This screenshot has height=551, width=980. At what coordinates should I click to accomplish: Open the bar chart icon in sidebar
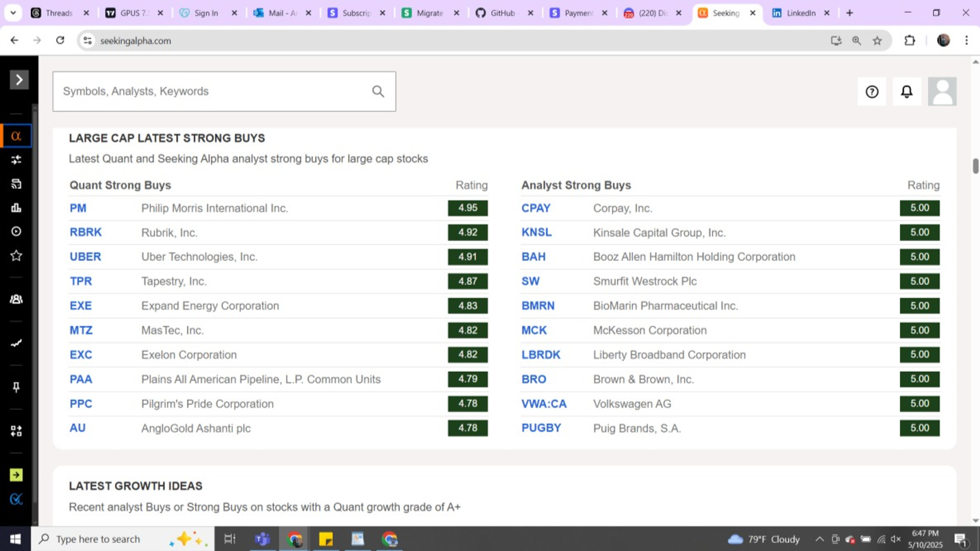(x=16, y=208)
